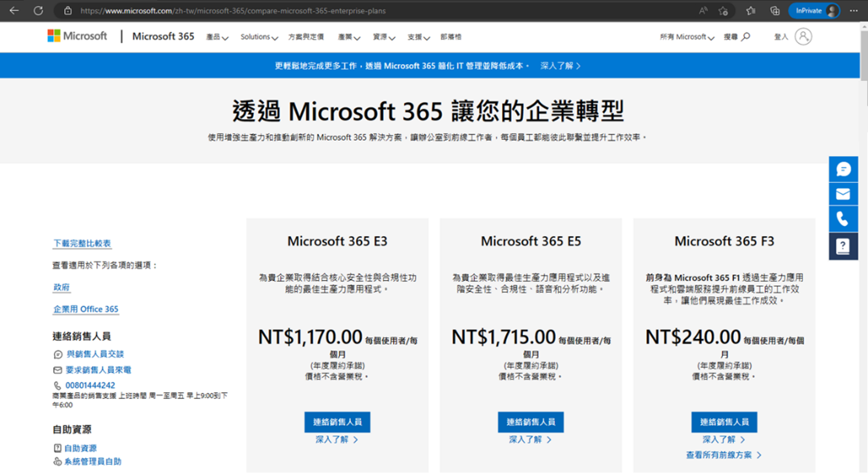Click the NT$240.00 price
868x474 pixels.
pos(693,337)
